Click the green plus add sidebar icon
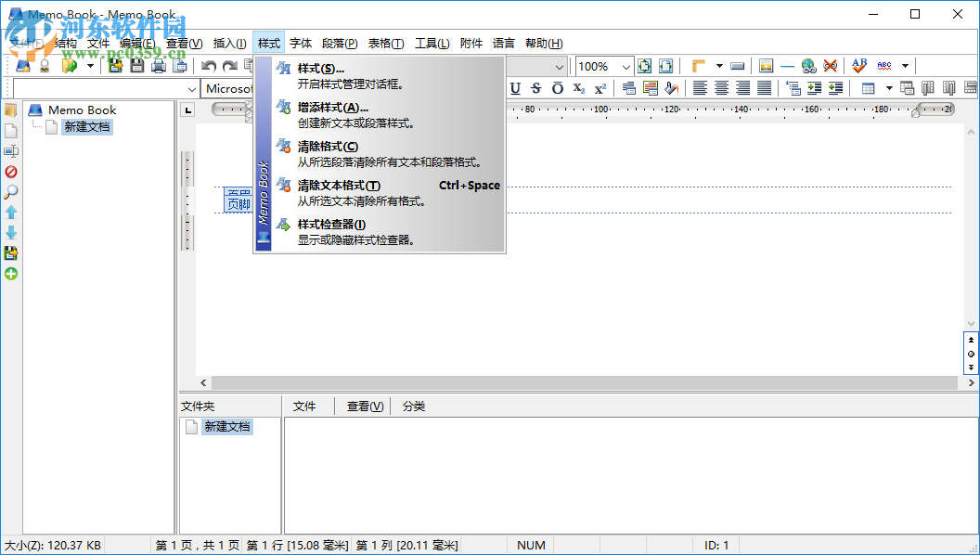The image size is (980, 555). 10,274
